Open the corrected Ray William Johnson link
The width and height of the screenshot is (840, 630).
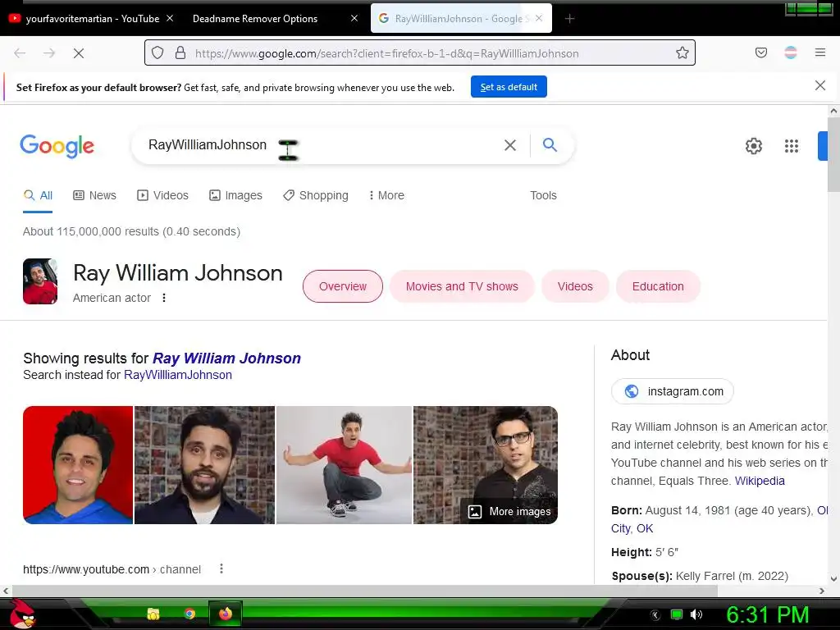[x=226, y=358]
